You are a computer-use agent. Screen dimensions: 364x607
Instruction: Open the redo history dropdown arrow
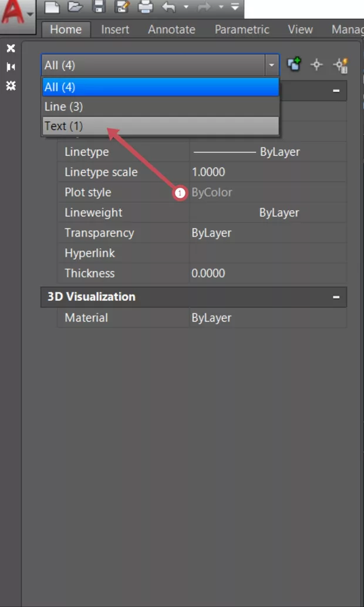coord(221,7)
